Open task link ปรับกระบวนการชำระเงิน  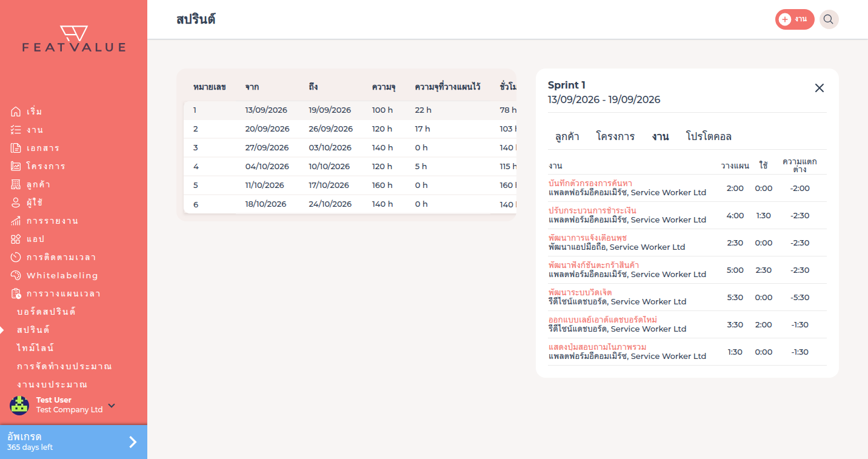tap(592, 210)
